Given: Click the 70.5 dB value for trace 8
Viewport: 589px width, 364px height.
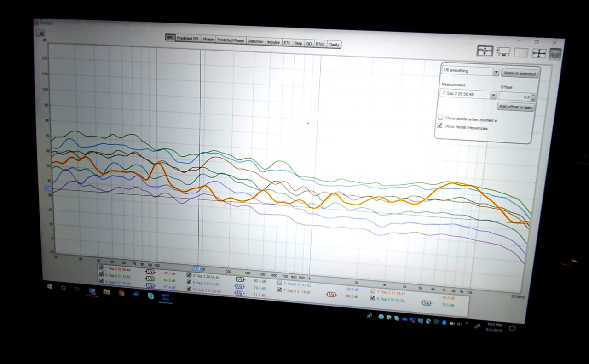Looking at the screenshot, I should click(x=448, y=305).
